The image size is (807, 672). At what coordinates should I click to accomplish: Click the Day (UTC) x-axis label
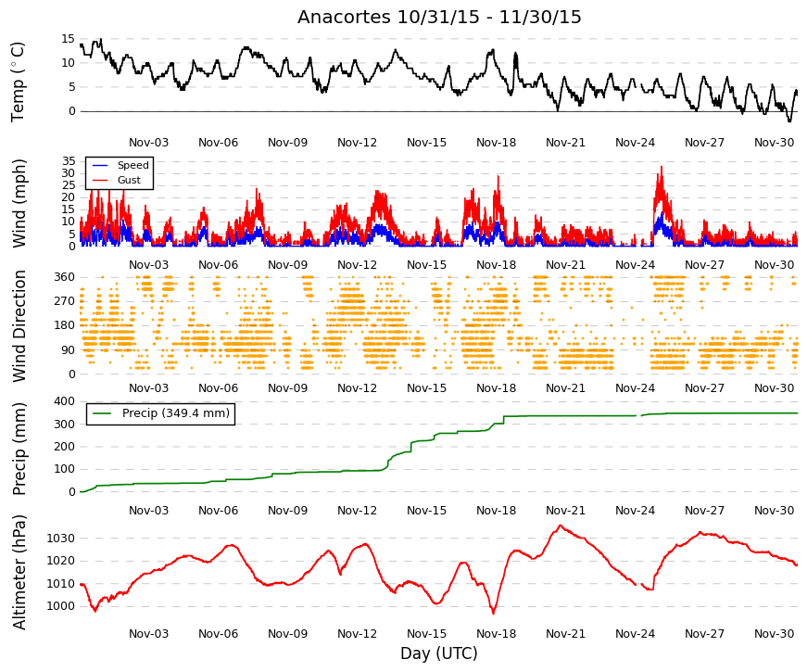pos(439,653)
